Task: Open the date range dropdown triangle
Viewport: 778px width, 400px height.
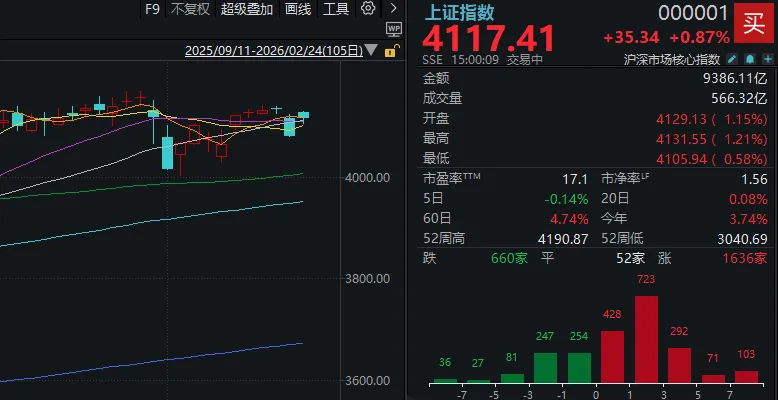Action: click(371, 51)
